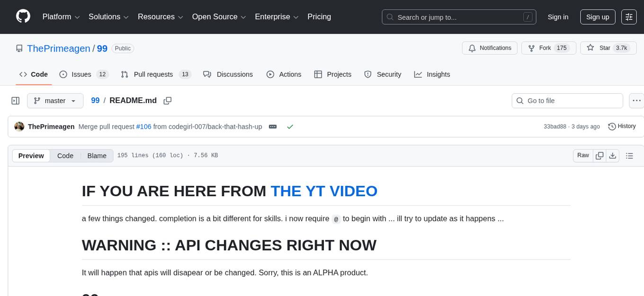Open the master branch dropdown

(55, 101)
